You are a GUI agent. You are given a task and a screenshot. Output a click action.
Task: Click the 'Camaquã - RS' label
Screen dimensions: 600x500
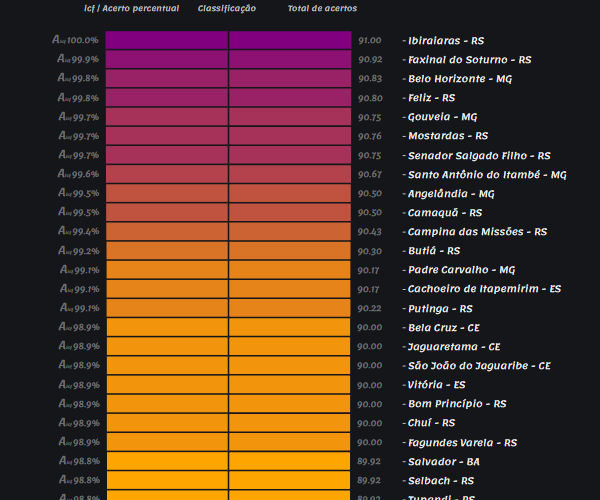pos(445,213)
